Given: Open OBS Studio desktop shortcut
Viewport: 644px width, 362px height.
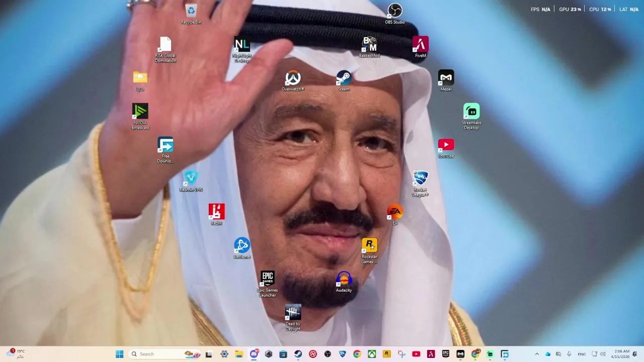Looking at the screenshot, I should point(395,14).
